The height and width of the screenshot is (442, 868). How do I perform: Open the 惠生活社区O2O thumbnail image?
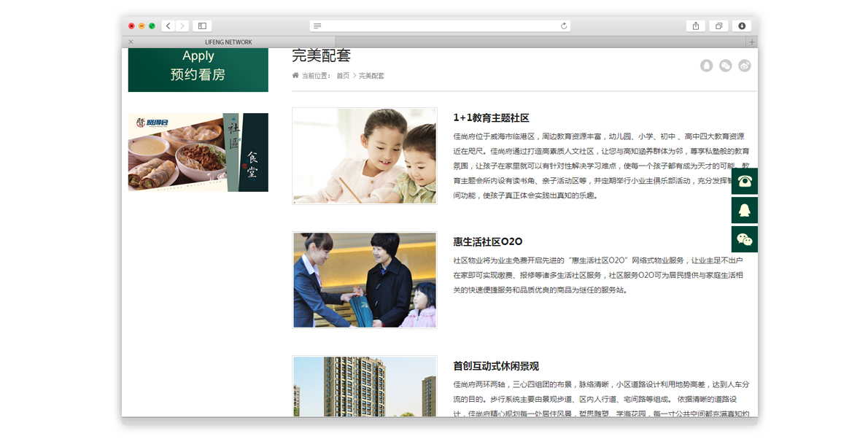(365, 280)
